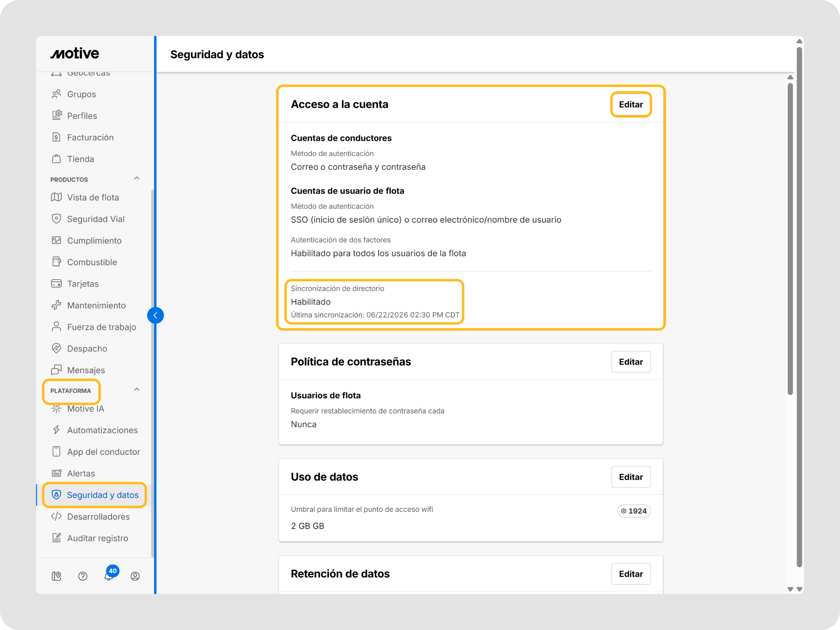Click the sidebar scrollbar thumb
This screenshot has width=840, height=630.
pyautogui.click(x=153, y=373)
